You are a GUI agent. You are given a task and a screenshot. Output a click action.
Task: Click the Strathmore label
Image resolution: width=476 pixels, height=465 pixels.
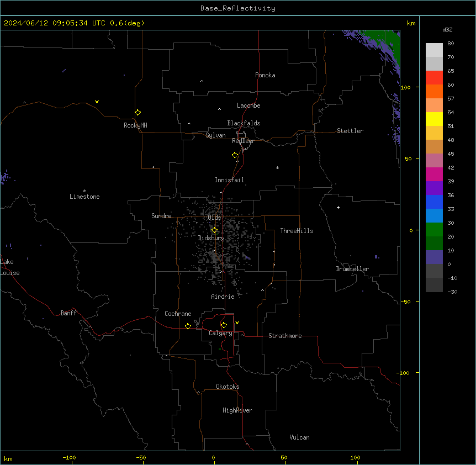pyautogui.click(x=285, y=336)
